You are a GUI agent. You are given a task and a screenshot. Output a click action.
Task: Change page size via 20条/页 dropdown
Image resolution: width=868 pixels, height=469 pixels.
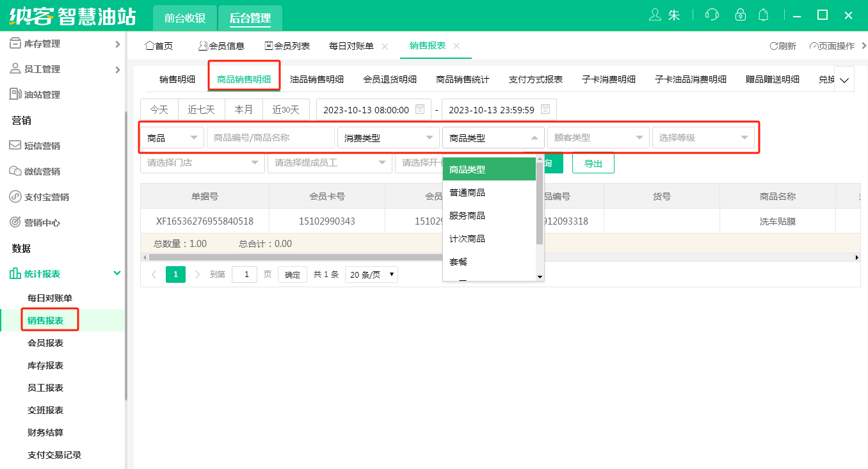(371, 274)
